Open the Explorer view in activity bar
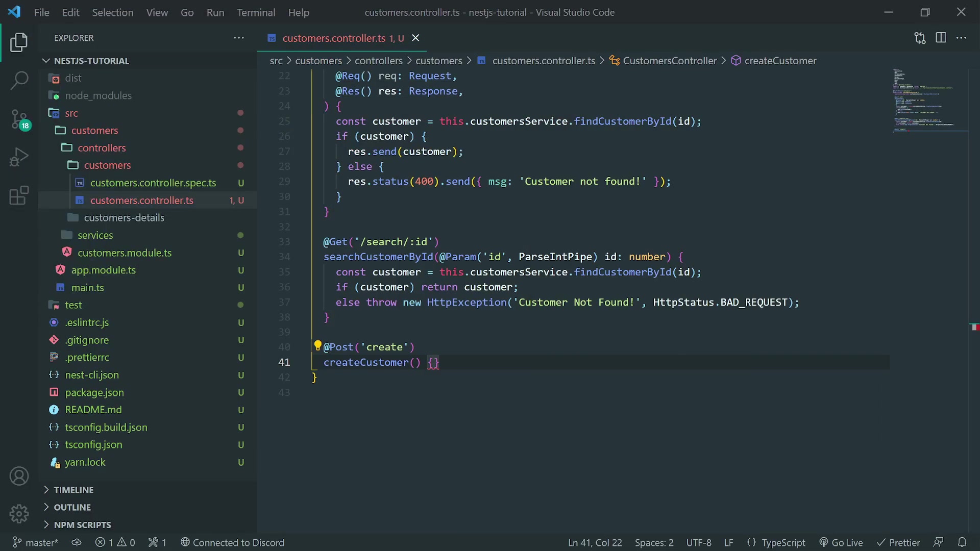The image size is (980, 551). [x=19, y=42]
